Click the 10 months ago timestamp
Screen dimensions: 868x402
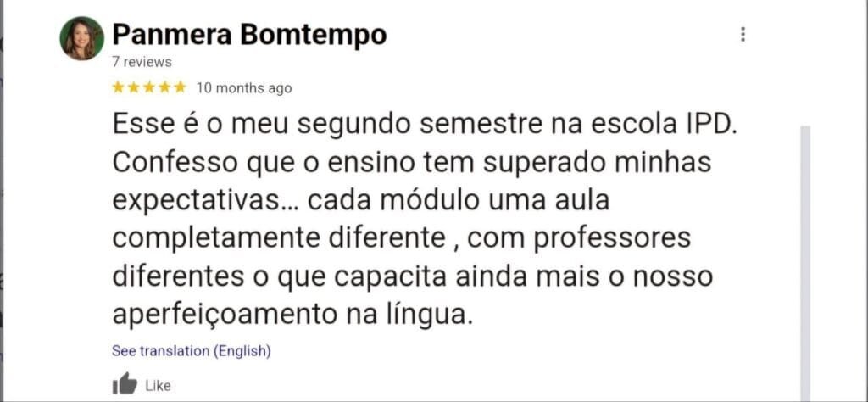244,88
